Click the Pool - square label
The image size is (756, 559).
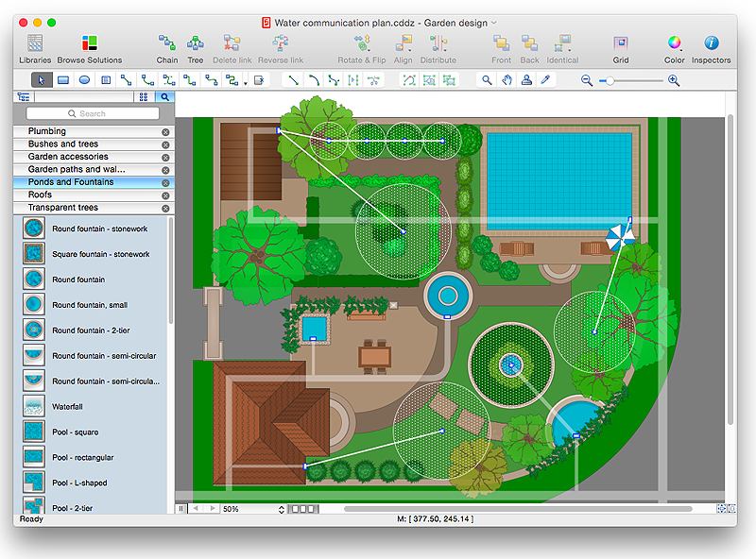click(x=76, y=432)
